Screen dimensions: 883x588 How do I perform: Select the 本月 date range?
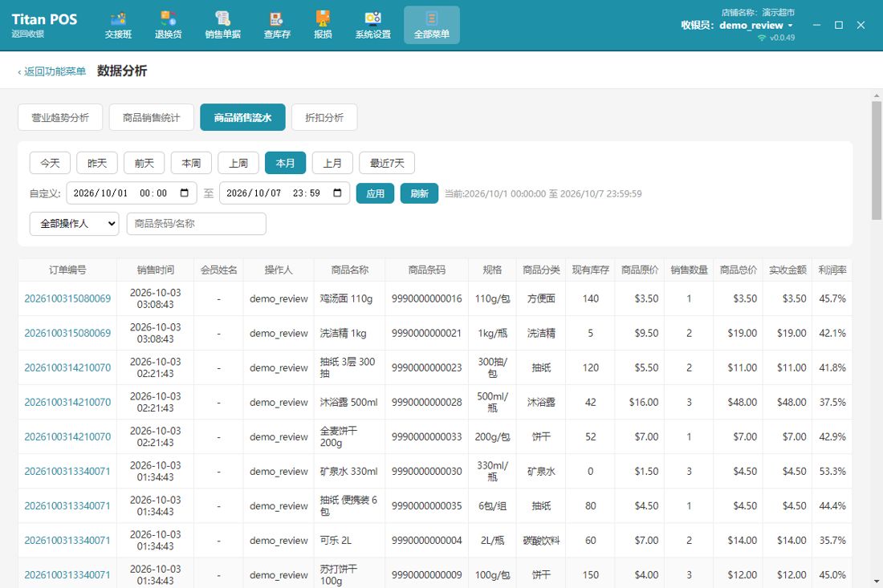[x=286, y=163]
